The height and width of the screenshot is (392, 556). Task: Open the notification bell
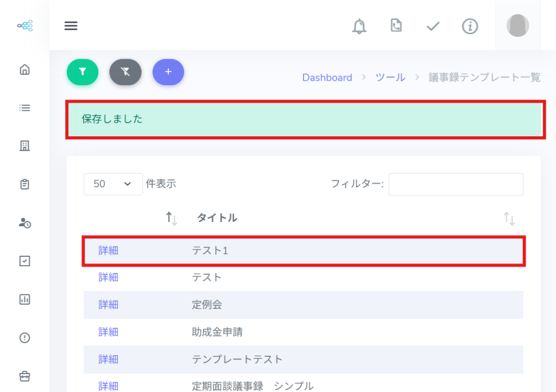(359, 26)
